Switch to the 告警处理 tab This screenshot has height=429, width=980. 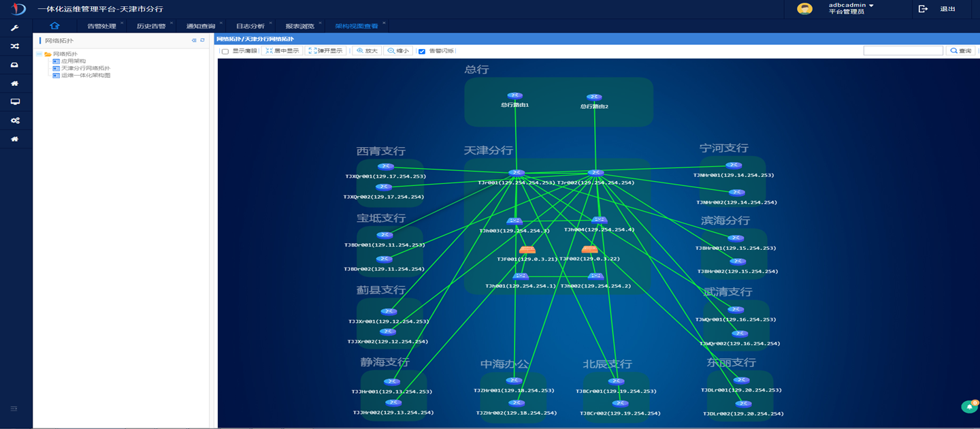[101, 26]
